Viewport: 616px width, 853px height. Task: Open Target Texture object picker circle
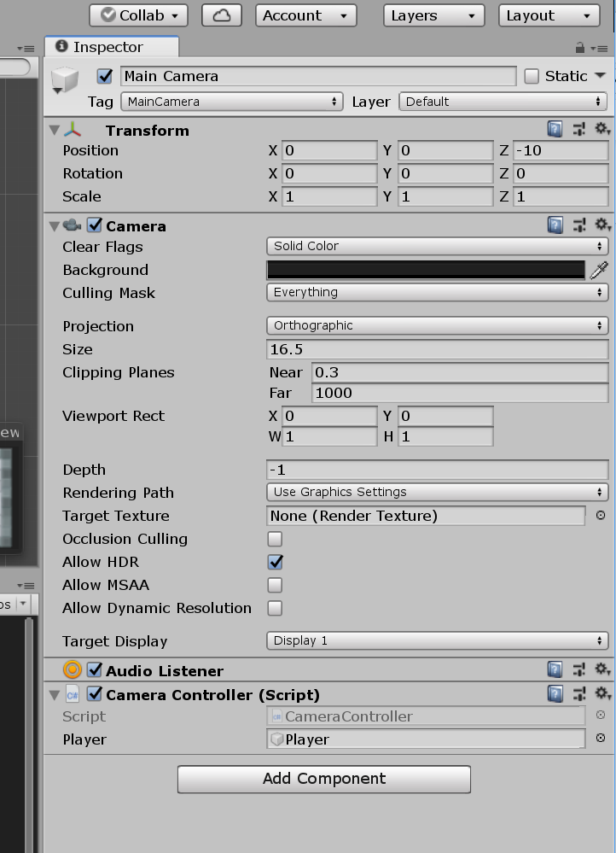601,516
